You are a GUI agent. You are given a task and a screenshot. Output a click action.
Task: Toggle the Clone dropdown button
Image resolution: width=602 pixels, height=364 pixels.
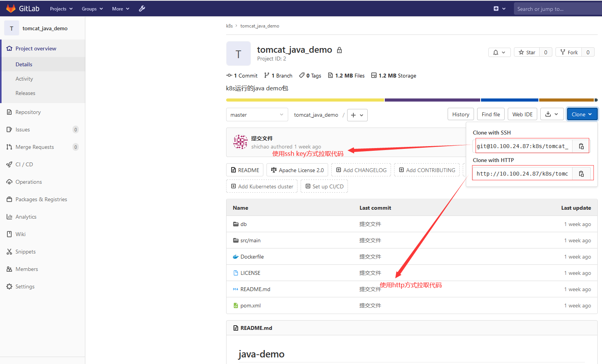tap(582, 114)
